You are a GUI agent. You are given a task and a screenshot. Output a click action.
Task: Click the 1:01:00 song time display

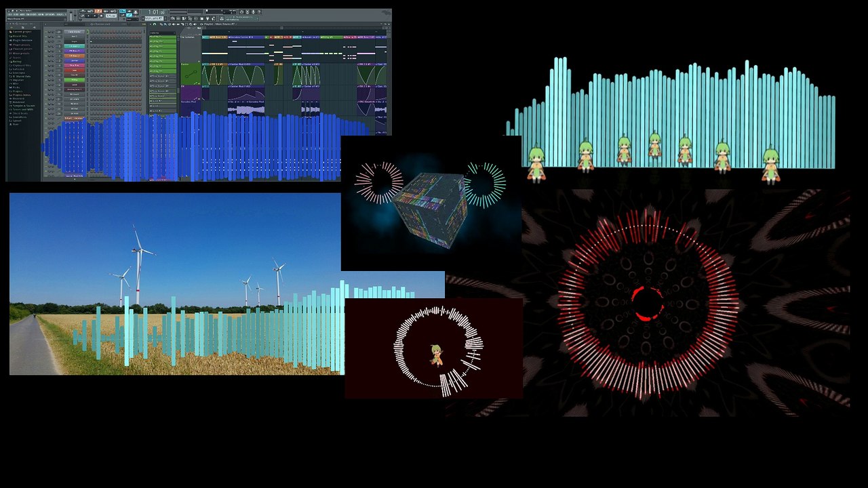pyautogui.click(x=156, y=12)
